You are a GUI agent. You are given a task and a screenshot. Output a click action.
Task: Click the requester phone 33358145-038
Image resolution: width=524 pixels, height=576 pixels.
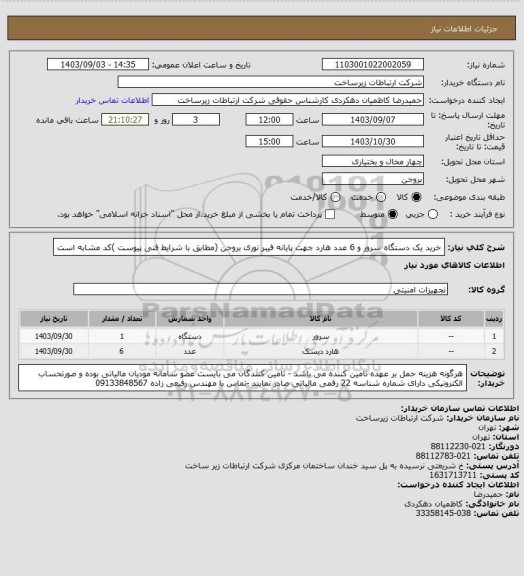click(x=443, y=513)
